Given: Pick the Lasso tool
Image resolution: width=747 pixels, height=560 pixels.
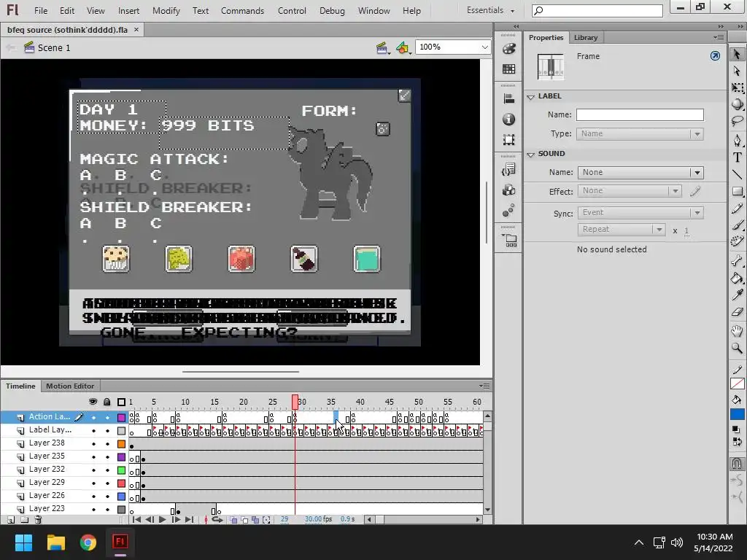Looking at the screenshot, I should [737, 120].
